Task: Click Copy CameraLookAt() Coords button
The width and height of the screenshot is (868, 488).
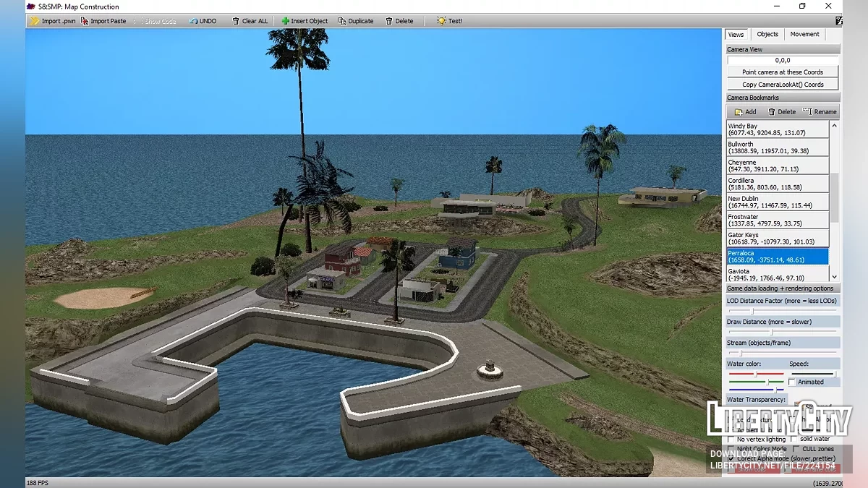Action: point(783,85)
